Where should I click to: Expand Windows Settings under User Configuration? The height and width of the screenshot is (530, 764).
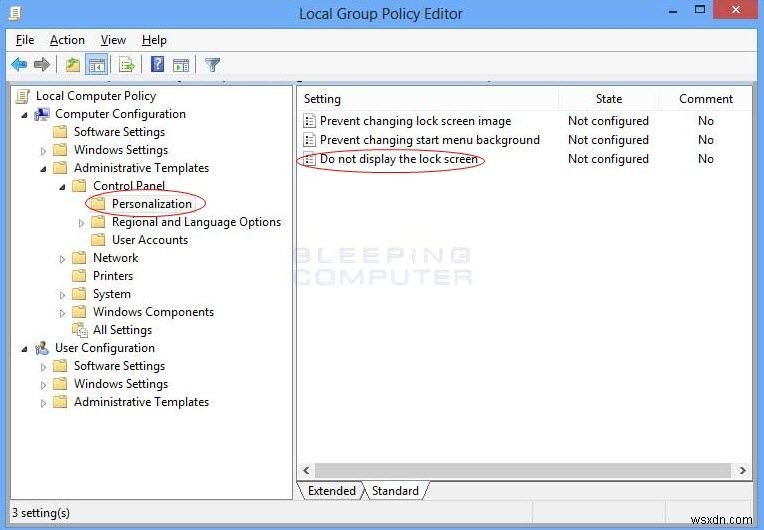tap(43, 385)
